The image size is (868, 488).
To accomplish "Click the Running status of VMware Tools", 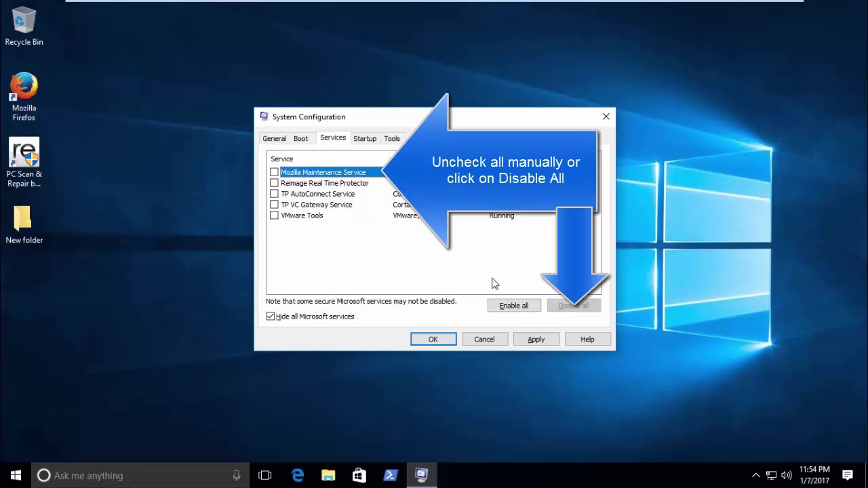I will point(502,216).
